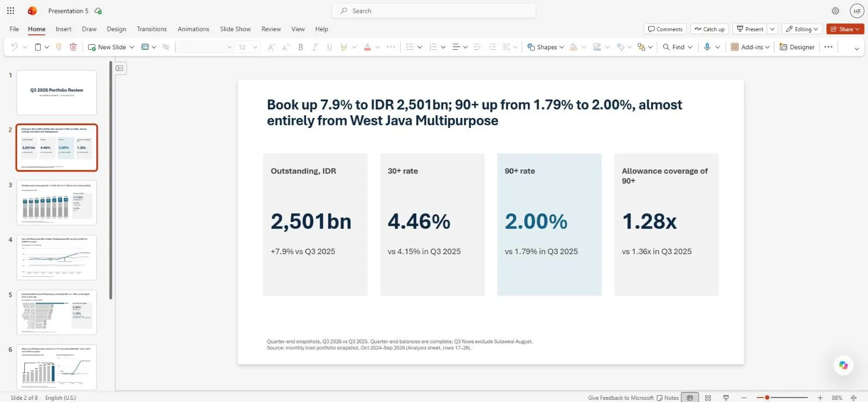The height and width of the screenshot is (402, 868).
Task: Expand the Editing mode dropdown
Action: (x=802, y=29)
